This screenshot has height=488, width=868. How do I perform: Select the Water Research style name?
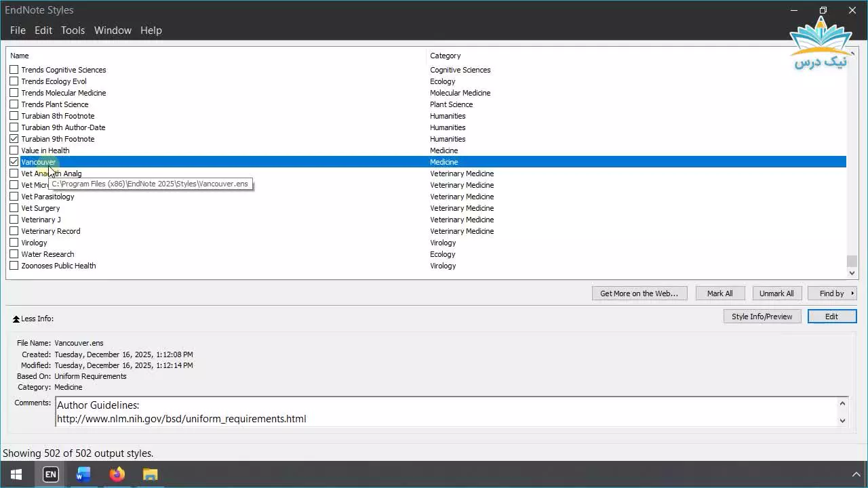[47, 254]
